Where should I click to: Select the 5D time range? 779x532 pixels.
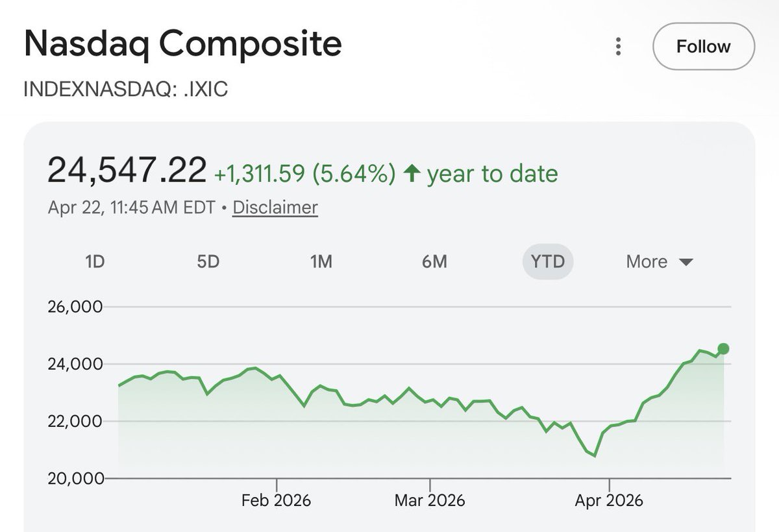pos(208,261)
